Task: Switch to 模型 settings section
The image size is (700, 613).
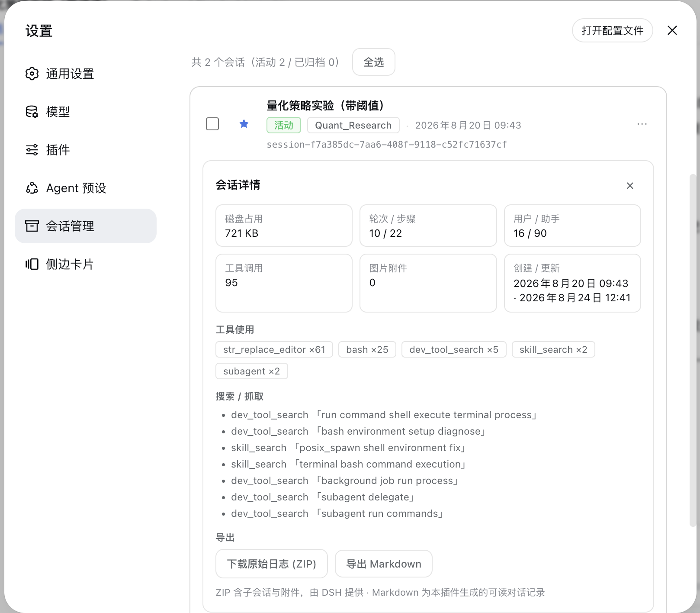Action: [x=86, y=112]
